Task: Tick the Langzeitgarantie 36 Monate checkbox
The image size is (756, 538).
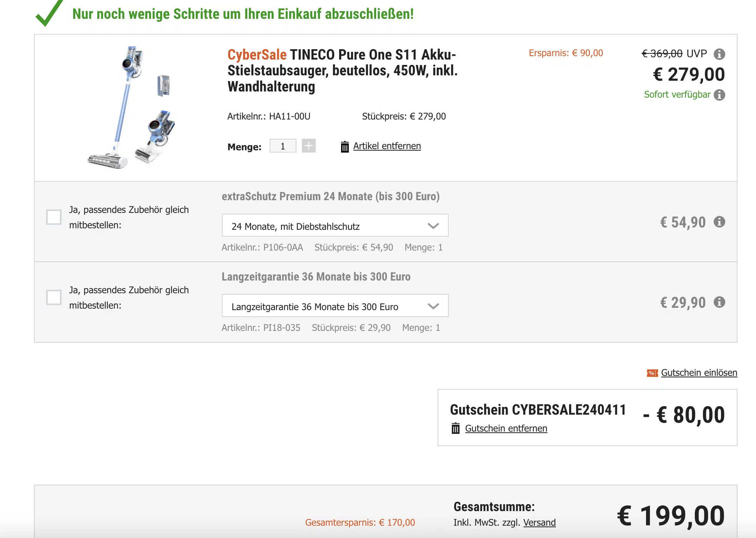Action: [x=54, y=297]
